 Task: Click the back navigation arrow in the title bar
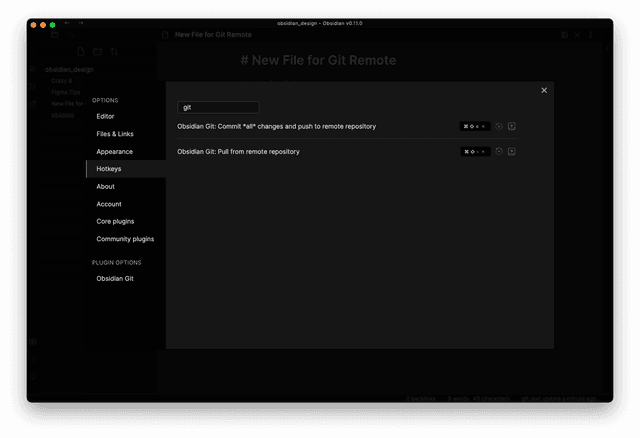tap(67, 23)
